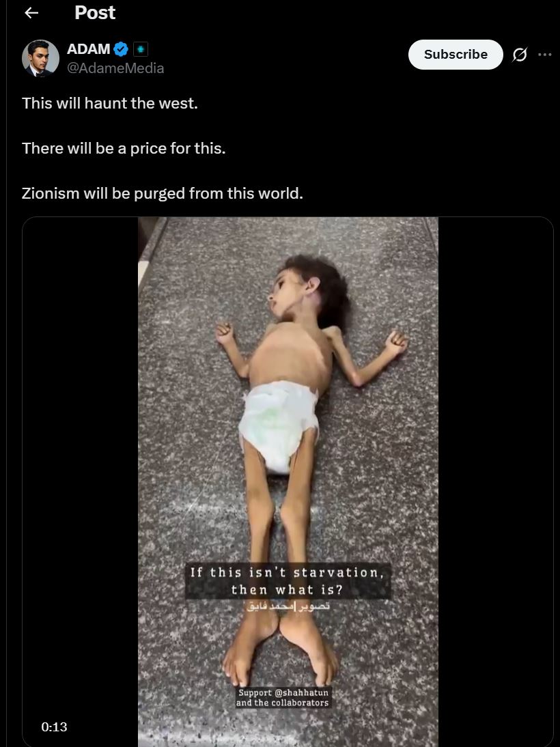This screenshot has width=560, height=747.
Task: Open the Grok explain icon beside Subscribe
Action: point(520,55)
